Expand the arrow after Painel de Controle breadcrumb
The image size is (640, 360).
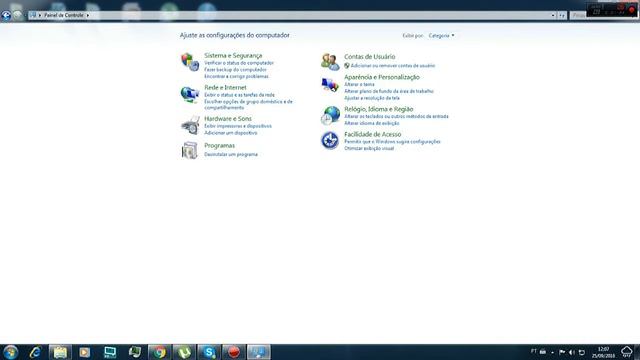87,15
